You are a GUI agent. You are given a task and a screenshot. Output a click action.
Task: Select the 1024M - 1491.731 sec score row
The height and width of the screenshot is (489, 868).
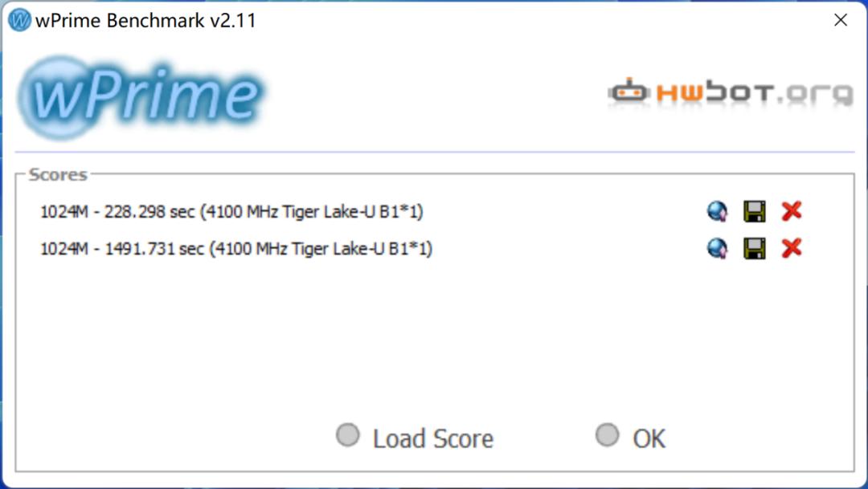235,248
